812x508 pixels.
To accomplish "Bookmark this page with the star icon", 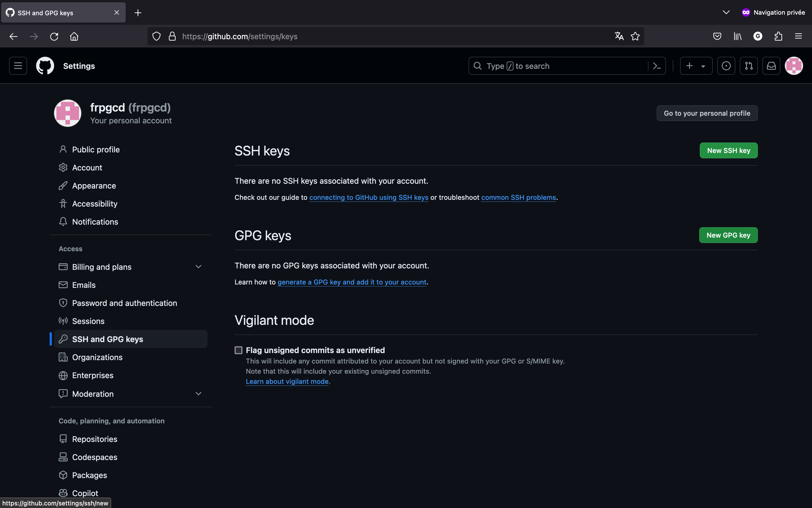I will point(635,36).
